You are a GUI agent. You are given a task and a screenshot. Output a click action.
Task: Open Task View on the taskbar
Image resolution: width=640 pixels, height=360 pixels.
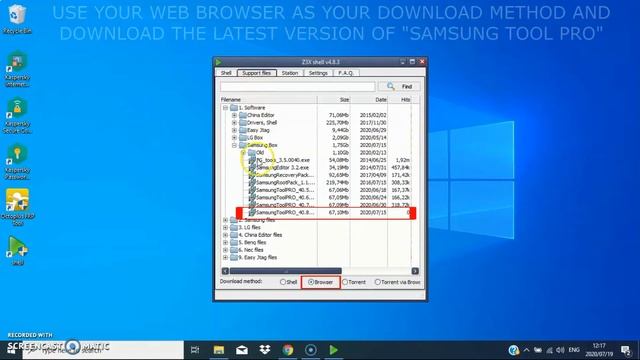[x=195, y=350]
